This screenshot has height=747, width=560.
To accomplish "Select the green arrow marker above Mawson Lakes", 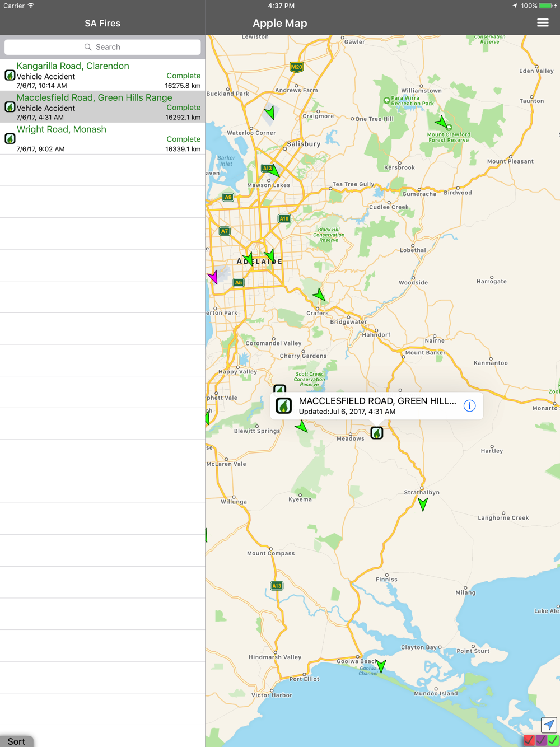I will [x=275, y=170].
